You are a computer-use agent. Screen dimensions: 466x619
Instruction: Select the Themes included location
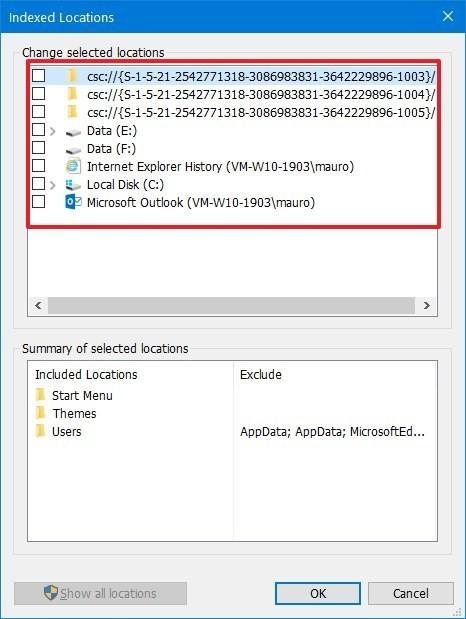pos(66,413)
